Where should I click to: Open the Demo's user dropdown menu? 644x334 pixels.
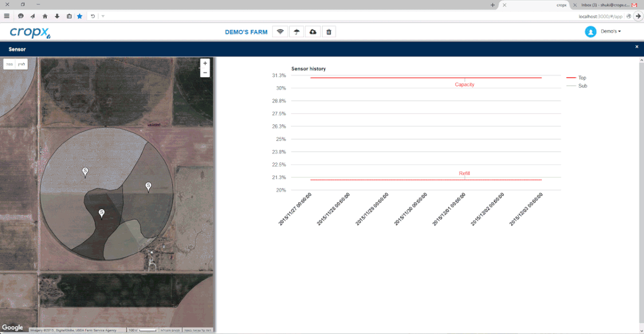click(x=611, y=32)
